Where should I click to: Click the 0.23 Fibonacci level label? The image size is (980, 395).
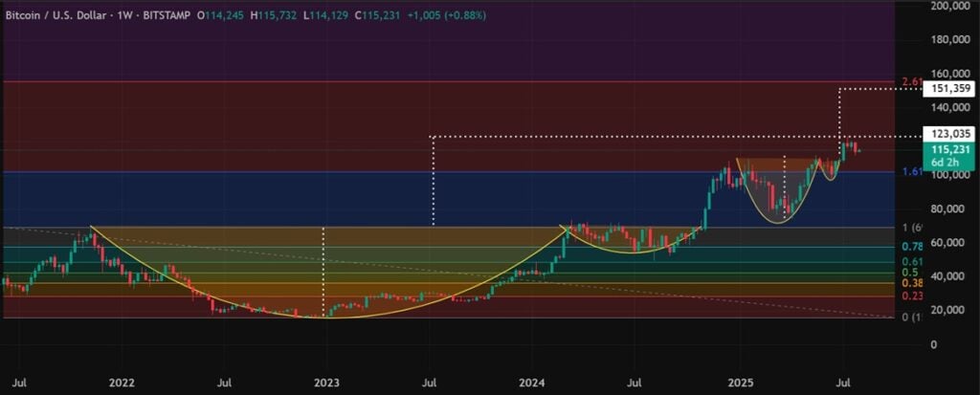(x=912, y=296)
